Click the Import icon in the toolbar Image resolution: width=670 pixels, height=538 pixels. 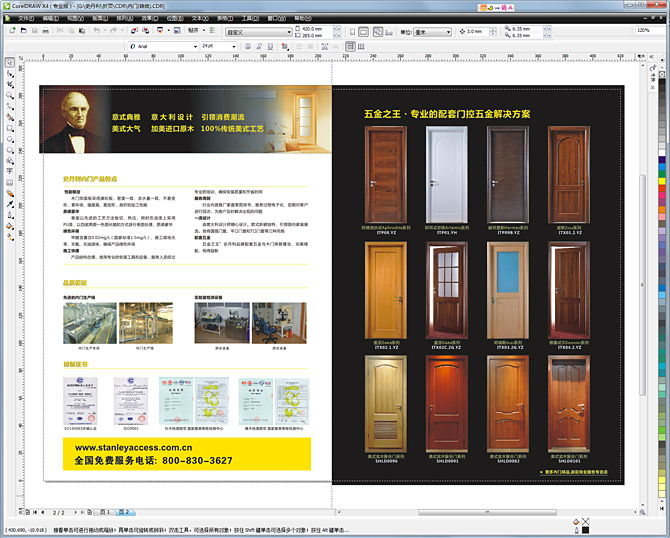pos(134,31)
